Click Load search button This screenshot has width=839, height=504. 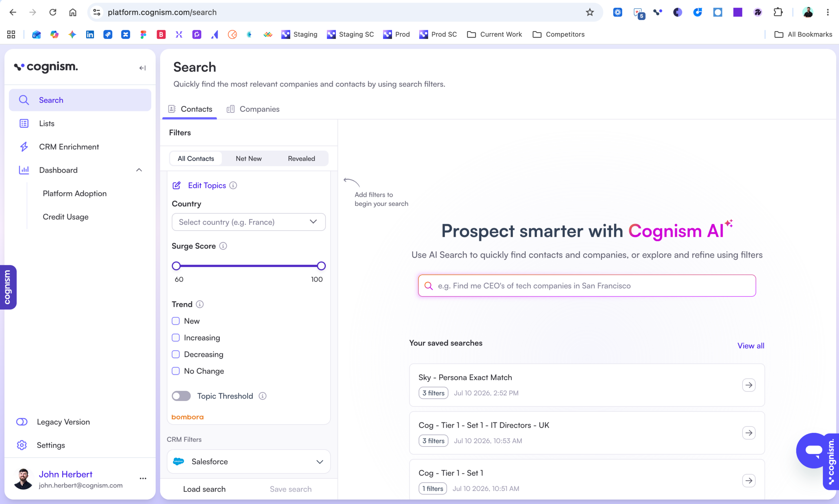coord(204,489)
